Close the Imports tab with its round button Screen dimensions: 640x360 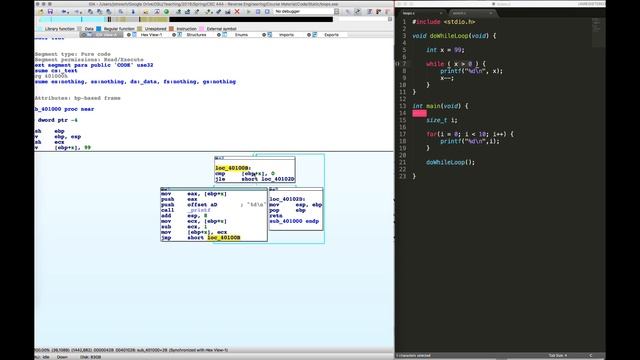point(264,35)
